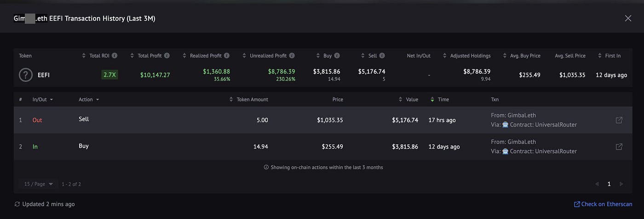This screenshot has height=219, width=644.
Task: Click the Sell column info icon
Action: [x=382, y=56]
